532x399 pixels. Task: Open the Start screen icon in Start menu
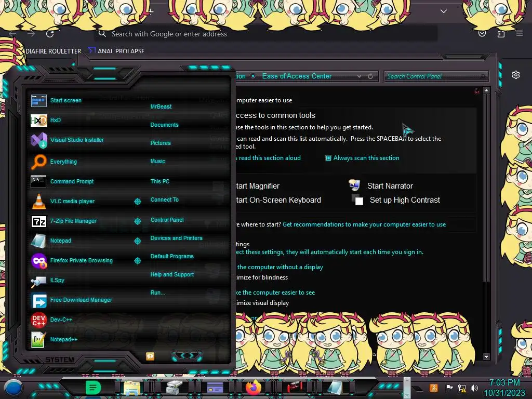(x=38, y=101)
